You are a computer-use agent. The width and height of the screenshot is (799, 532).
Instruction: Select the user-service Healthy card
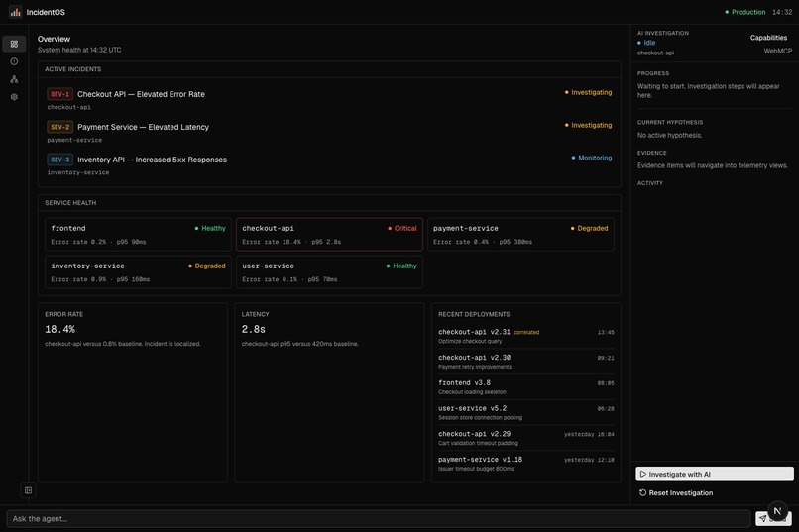click(329, 271)
